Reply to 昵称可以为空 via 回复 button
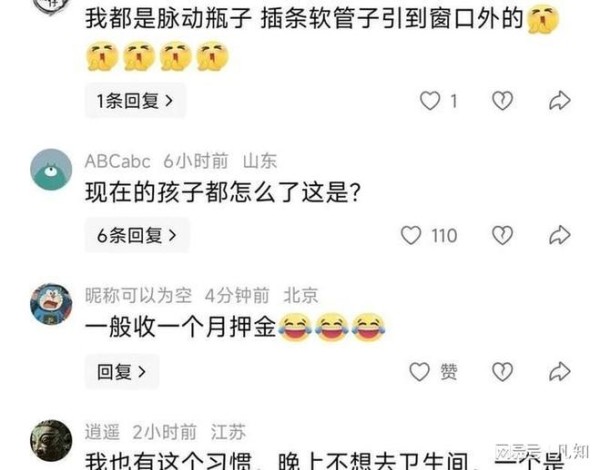 click(x=121, y=372)
